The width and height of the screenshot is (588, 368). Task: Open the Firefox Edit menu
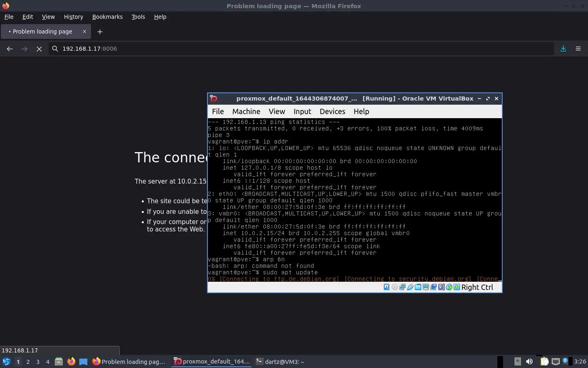(x=28, y=17)
